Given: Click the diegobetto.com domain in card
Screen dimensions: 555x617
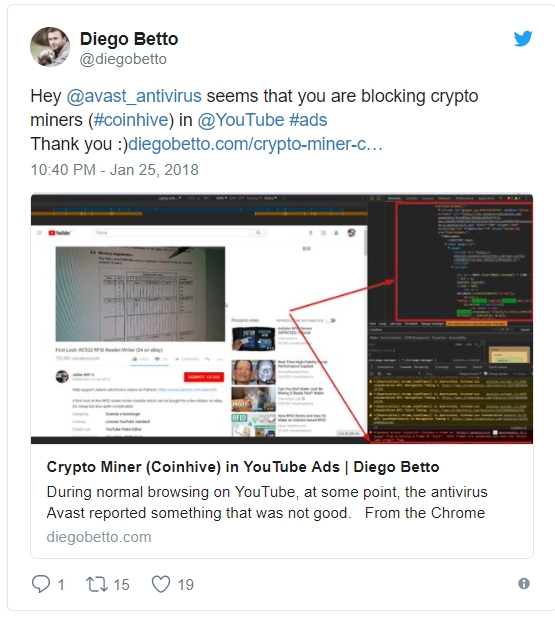Looking at the screenshot, I should pos(99,537).
